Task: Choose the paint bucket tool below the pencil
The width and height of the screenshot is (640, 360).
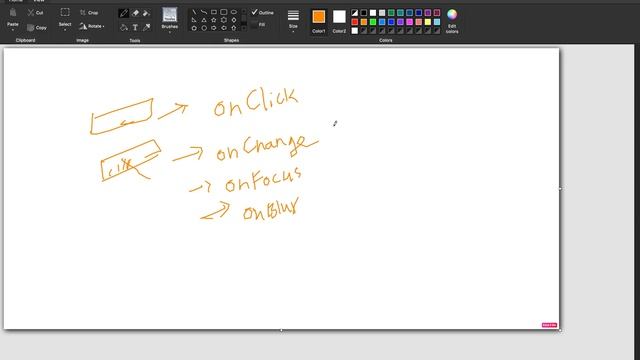Action: [x=124, y=27]
